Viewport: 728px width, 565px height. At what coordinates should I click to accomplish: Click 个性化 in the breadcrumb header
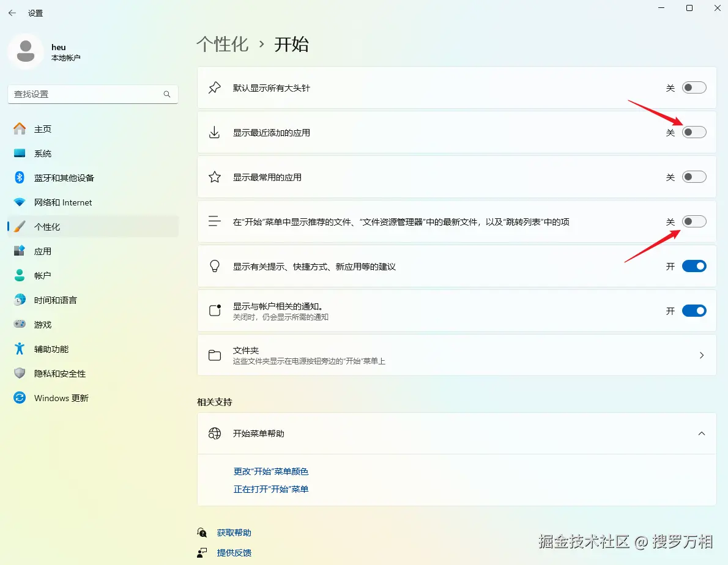coord(223,45)
